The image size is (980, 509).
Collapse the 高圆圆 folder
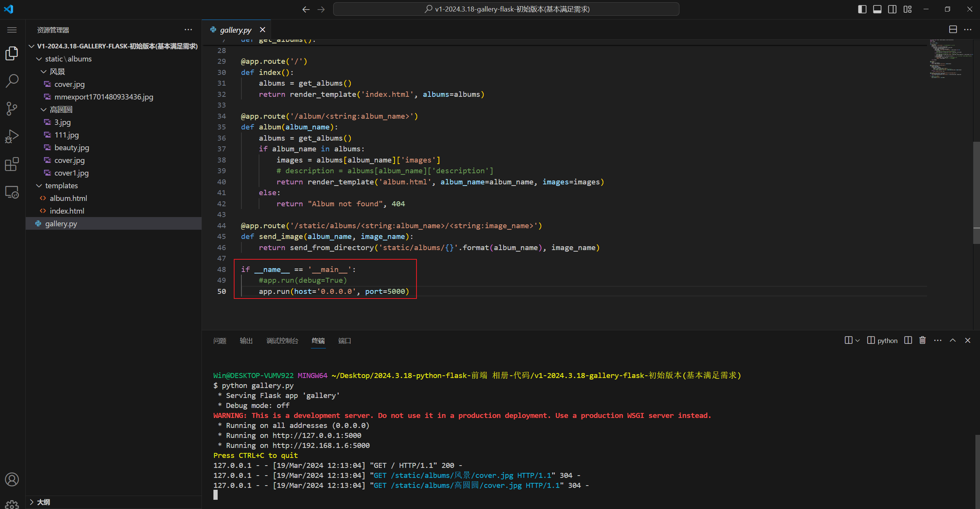point(114,109)
